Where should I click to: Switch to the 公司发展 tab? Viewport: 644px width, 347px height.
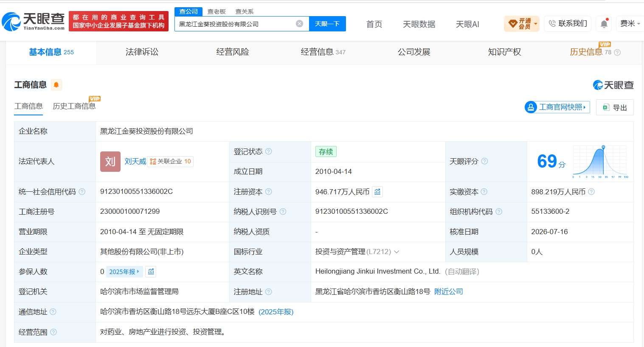coord(414,52)
